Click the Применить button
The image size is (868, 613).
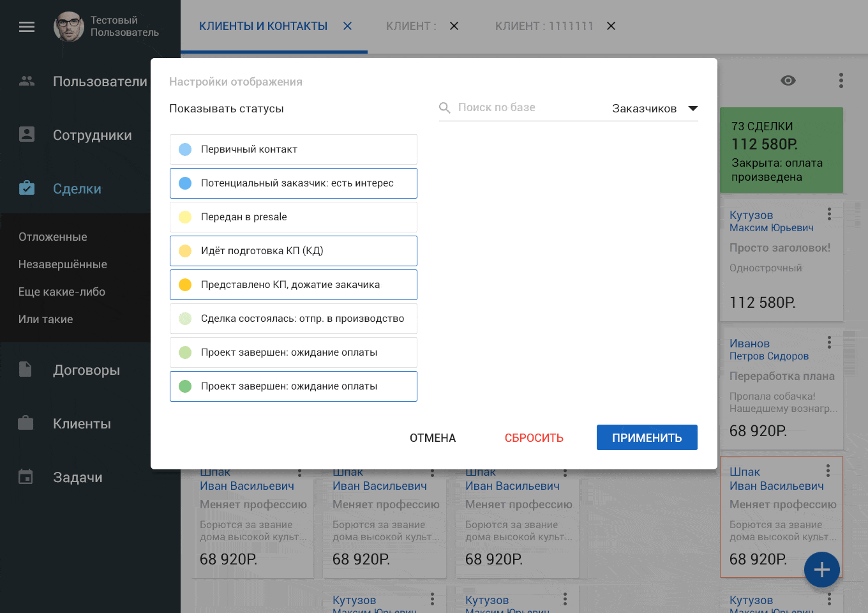tap(647, 437)
